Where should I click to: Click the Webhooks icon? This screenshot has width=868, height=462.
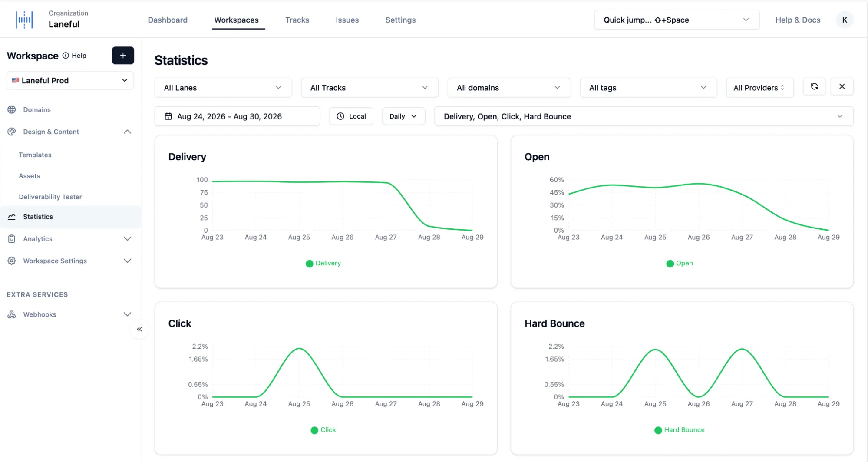[x=12, y=314]
